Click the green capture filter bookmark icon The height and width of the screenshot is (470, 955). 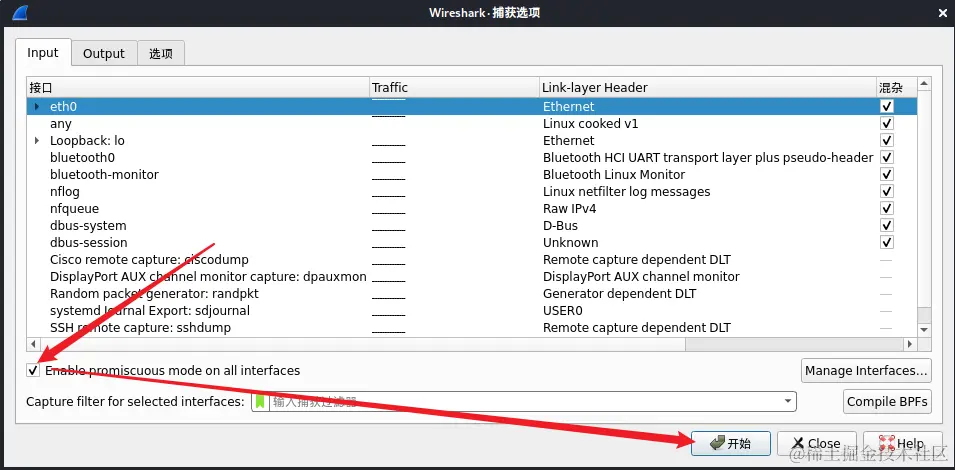pos(261,402)
